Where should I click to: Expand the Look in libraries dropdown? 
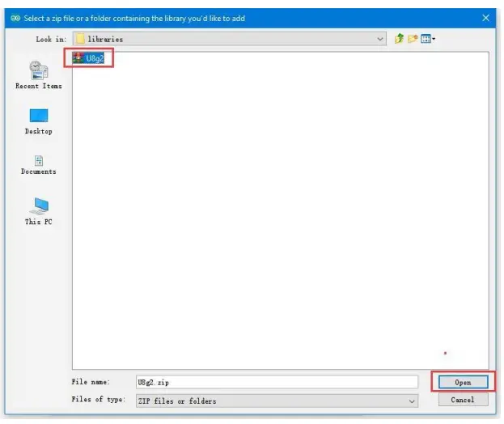pos(230,39)
